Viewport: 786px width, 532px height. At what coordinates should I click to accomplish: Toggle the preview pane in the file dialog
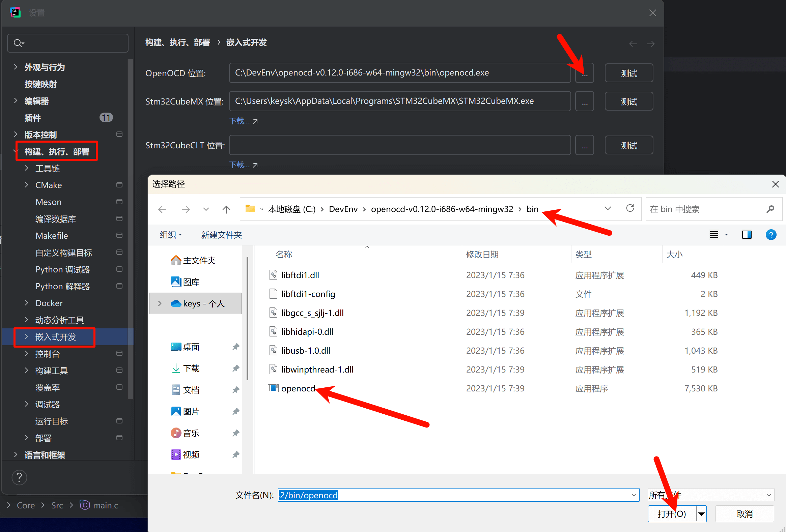coord(747,235)
